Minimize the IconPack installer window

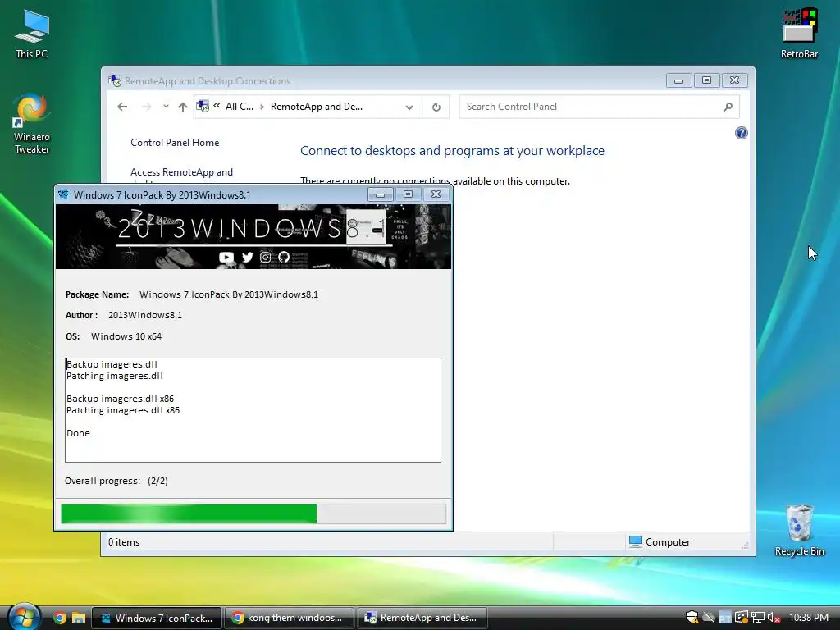[381, 194]
